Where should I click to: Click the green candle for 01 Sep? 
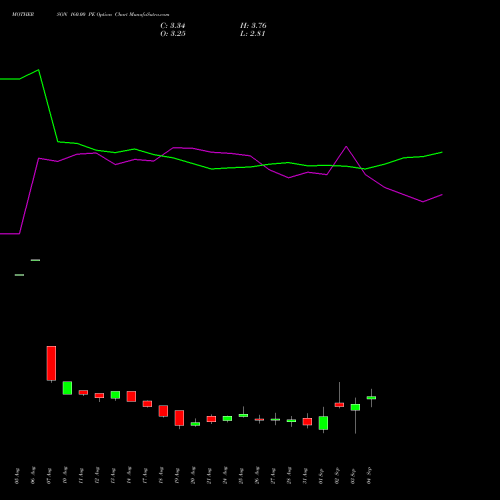click(x=323, y=423)
